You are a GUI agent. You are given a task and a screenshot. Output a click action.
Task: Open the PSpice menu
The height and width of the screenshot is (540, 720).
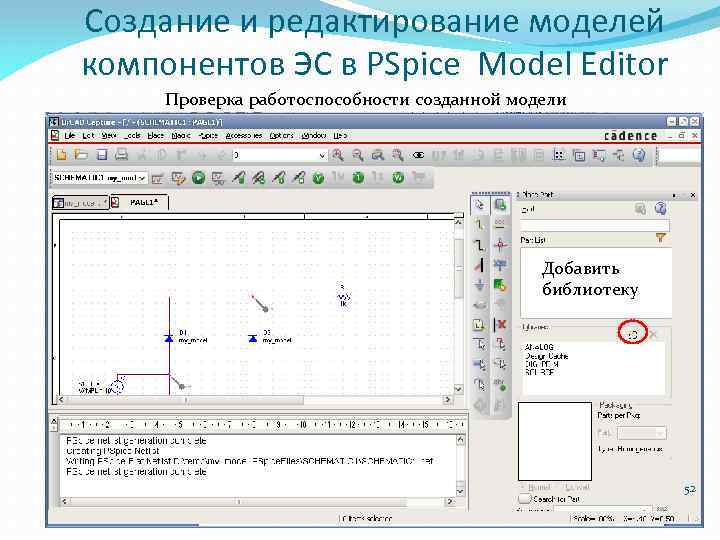(x=208, y=136)
